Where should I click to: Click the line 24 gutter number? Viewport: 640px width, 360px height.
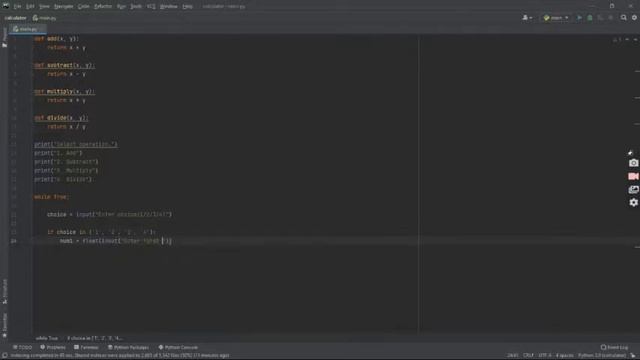(x=13, y=241)
